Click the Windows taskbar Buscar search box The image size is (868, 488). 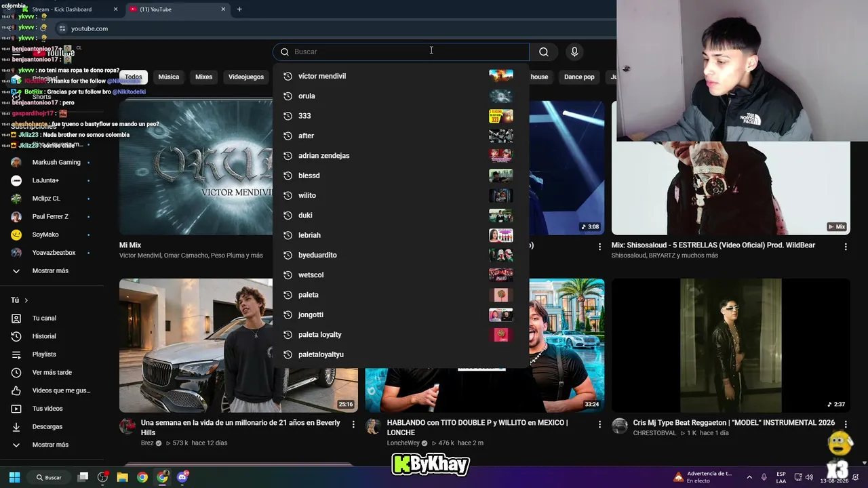click(50, 477)
